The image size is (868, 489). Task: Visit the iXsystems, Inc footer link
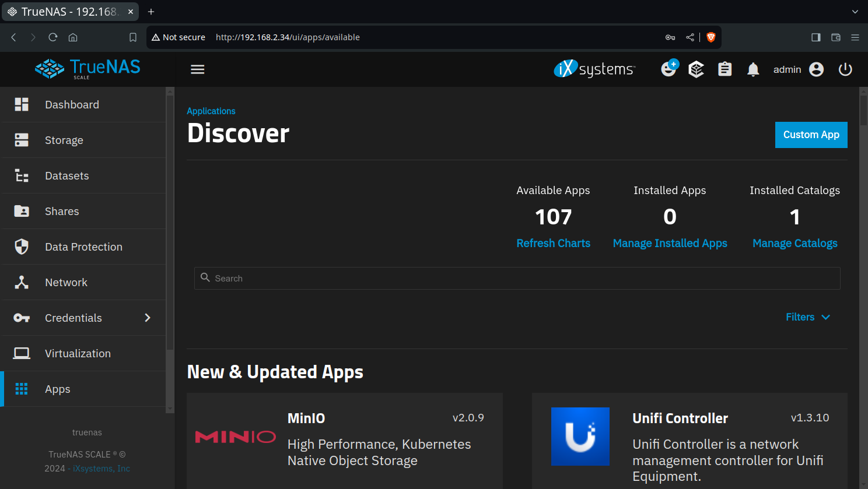tap(101, 469)
